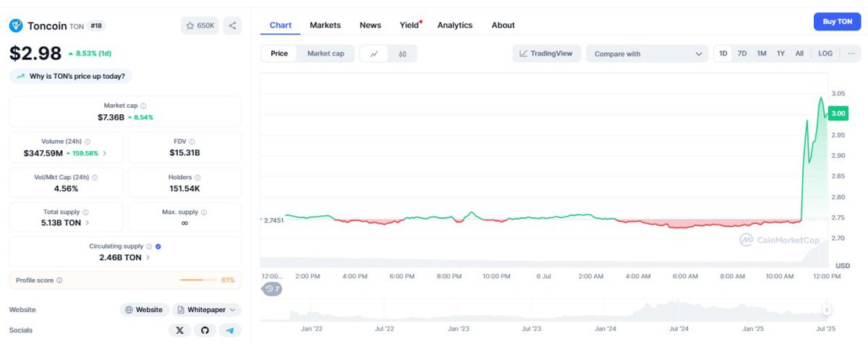Screen dimensions: 868x344
Task: Open Toncoin's Telegram social link
Action: click(230, 330)
